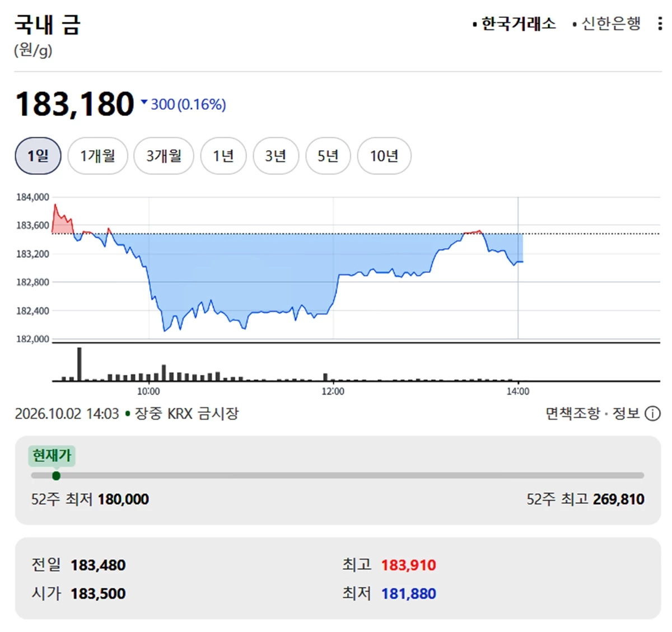Viewport: 672px width, 632px height.
Task: Click the green 현재가 marker on 52-week slider
Action: (x=56, y=476)
